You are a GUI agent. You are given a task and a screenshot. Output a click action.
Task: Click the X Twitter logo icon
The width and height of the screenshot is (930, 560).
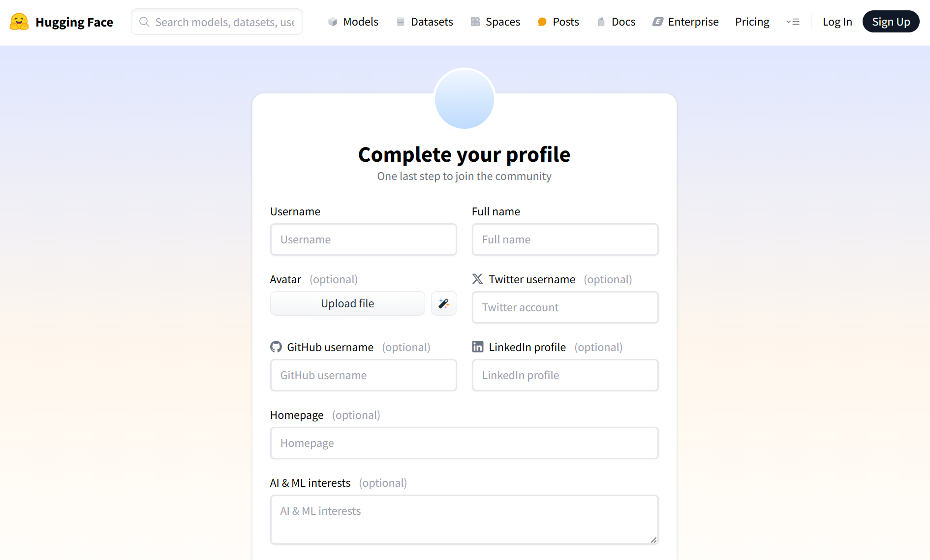477,279
